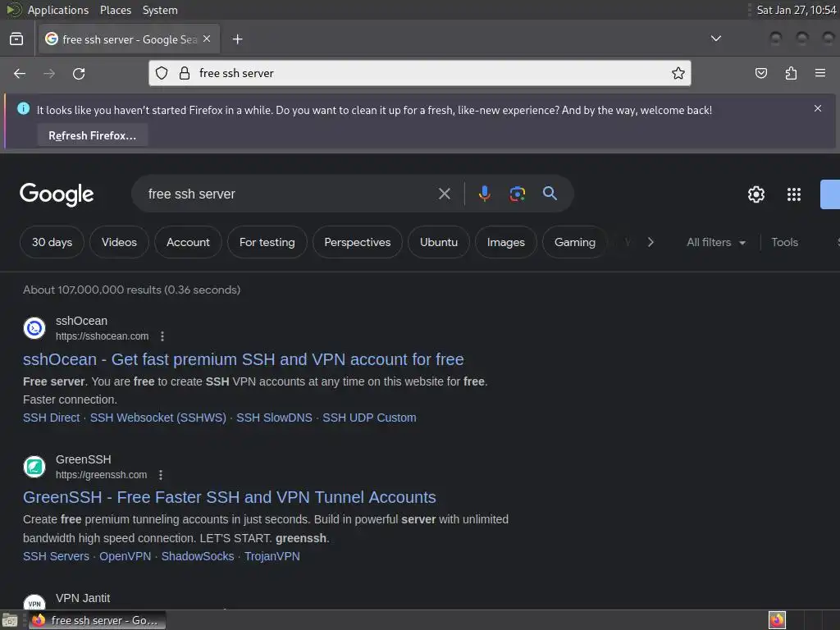Open three-dot menu for GreenSSH result
The height and width of the screenshot is (630, 840).
coord(161,475)
